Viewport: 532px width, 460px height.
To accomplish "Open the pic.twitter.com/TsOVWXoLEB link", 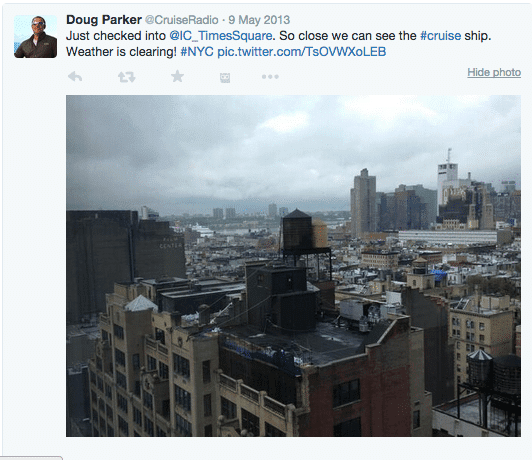I will click(302, 52).
